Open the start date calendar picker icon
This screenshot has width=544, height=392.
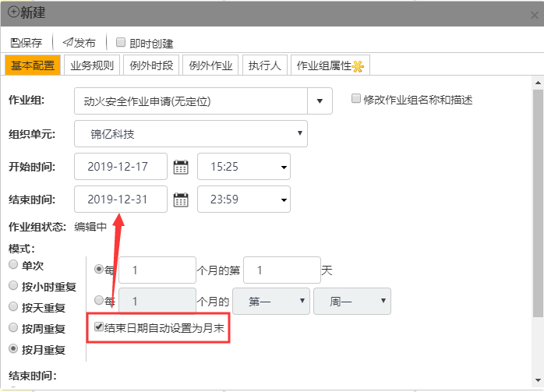pyautogui.click(x=181, y=167)
